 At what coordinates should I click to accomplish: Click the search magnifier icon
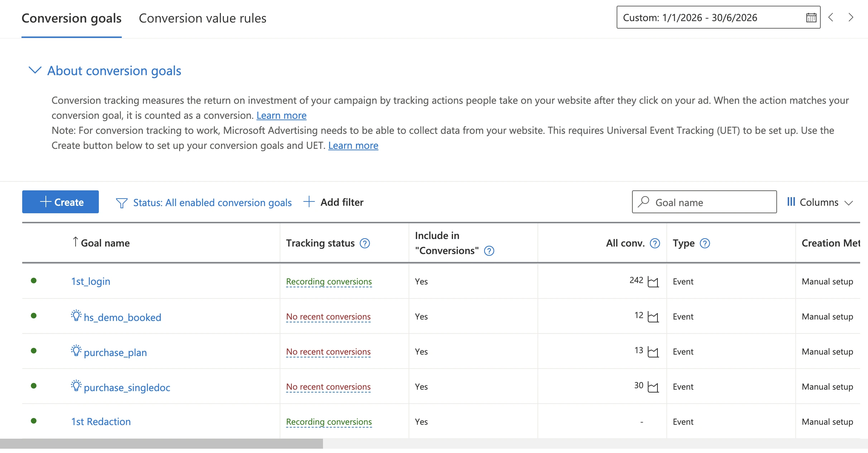click(643, 202)
